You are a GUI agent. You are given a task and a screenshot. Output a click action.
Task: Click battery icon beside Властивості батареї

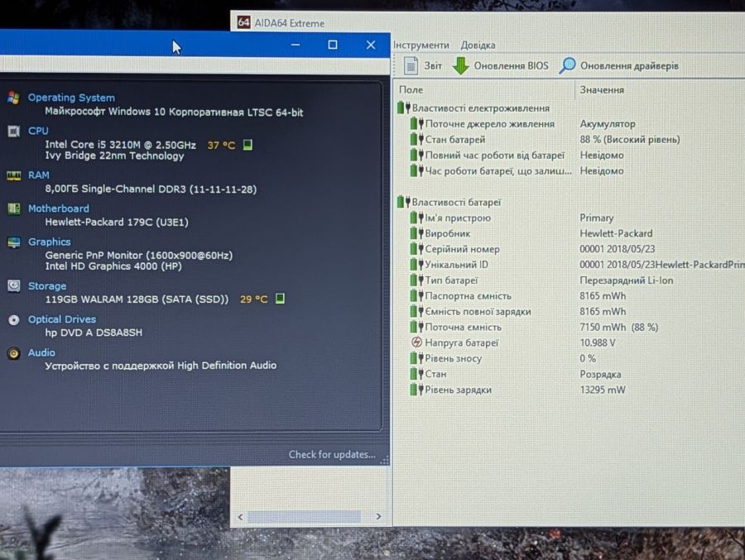tap(403, 202)
